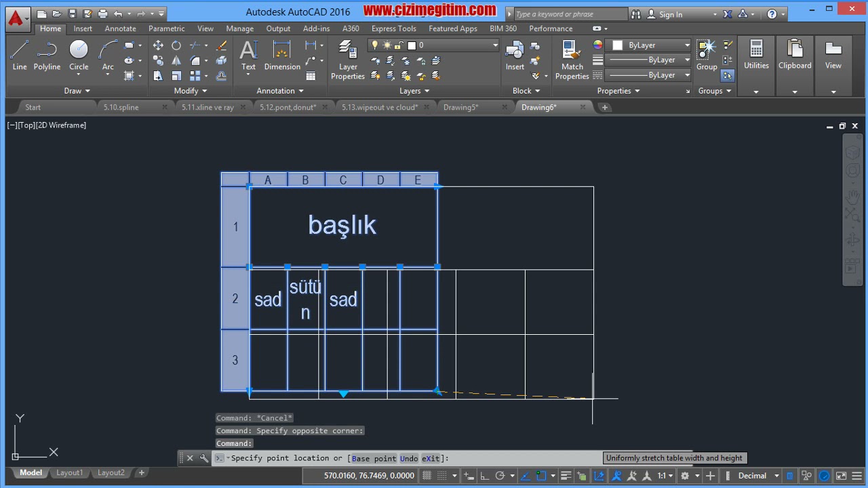
Task: Open the Parametric ribbon tab
Action: (166, 28)
